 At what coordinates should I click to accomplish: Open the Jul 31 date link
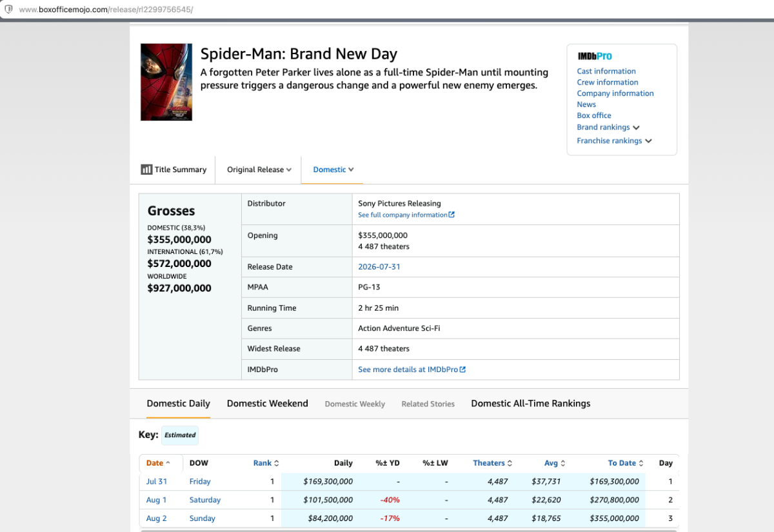(157, 482)
